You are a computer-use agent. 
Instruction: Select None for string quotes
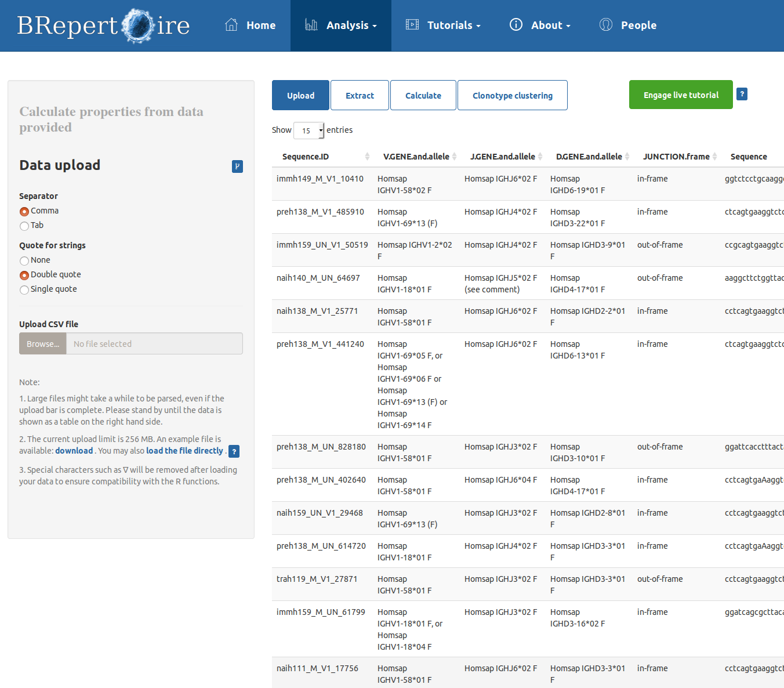point(24,260)
